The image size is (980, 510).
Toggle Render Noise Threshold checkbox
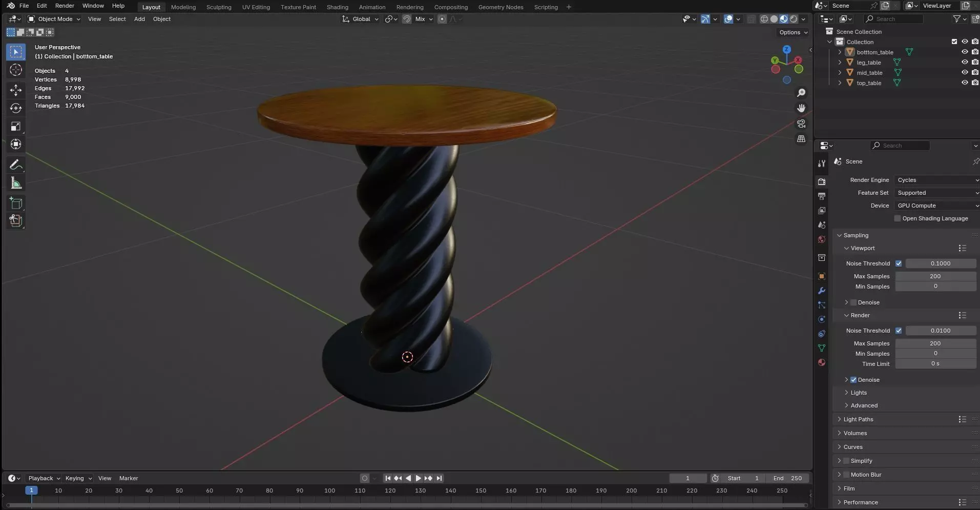coord(899,331)
